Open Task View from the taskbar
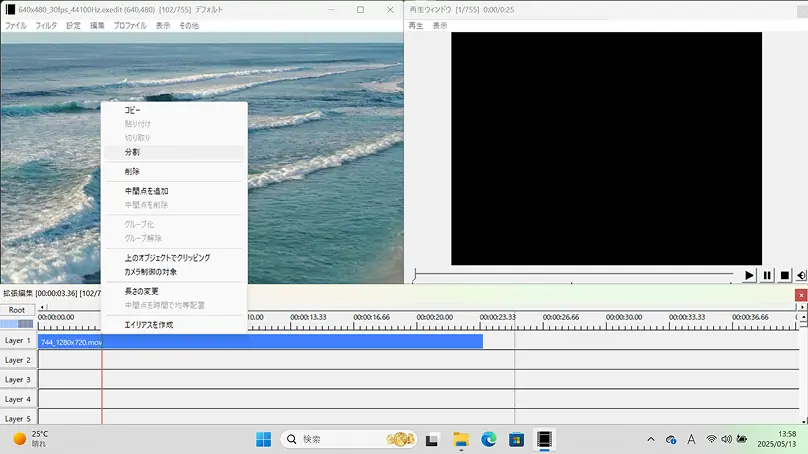 click(x=432, y=440)
